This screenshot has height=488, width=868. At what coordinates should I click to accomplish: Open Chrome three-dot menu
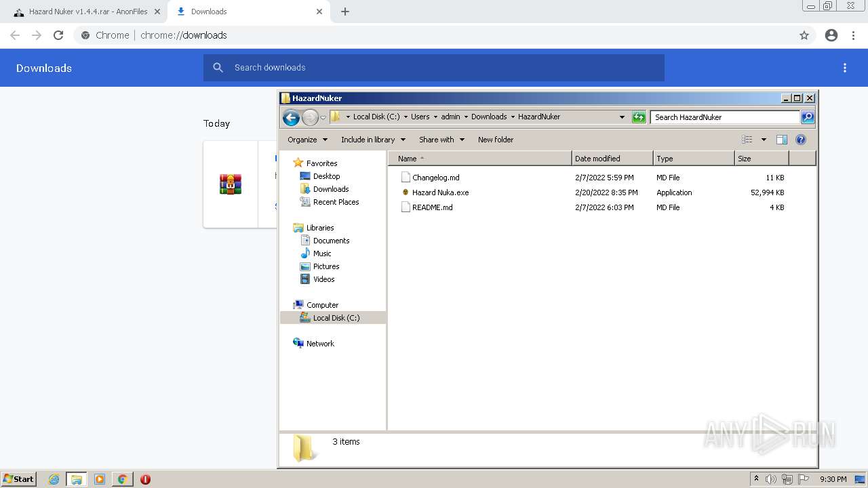click(x=854, y=35)
